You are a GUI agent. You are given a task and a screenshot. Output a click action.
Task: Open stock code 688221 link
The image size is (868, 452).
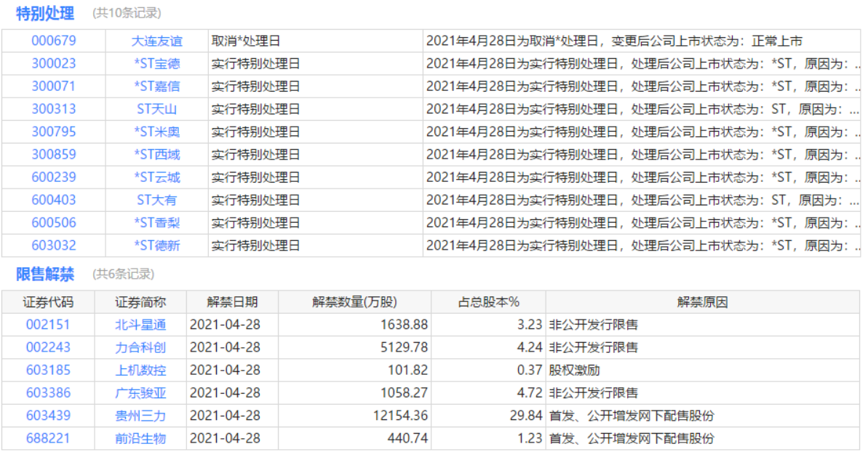click(48, 438)
